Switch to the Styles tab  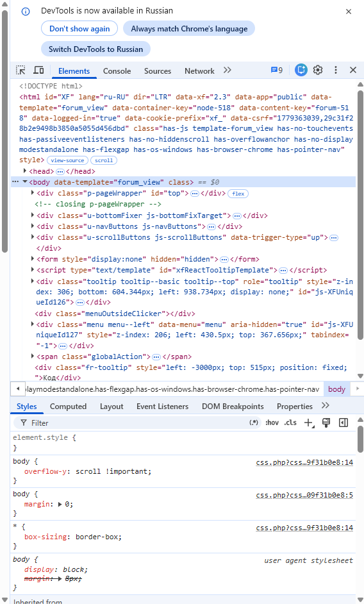(26, 407)
